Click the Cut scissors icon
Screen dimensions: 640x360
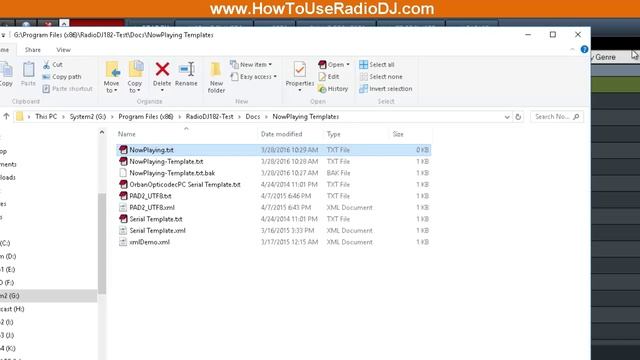coord(46,64)
